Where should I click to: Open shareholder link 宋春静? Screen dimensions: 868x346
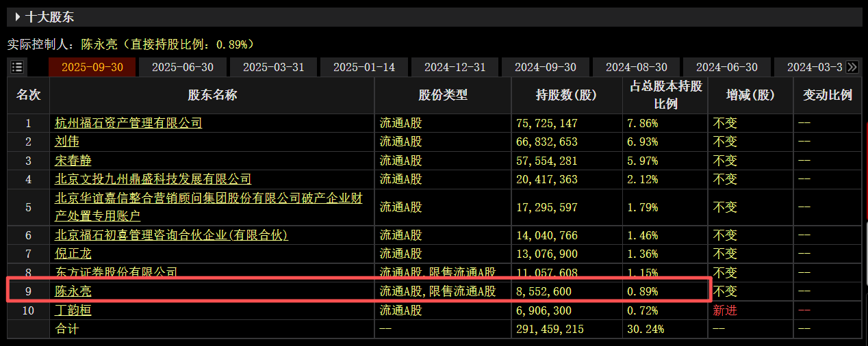tap(73, 161)
